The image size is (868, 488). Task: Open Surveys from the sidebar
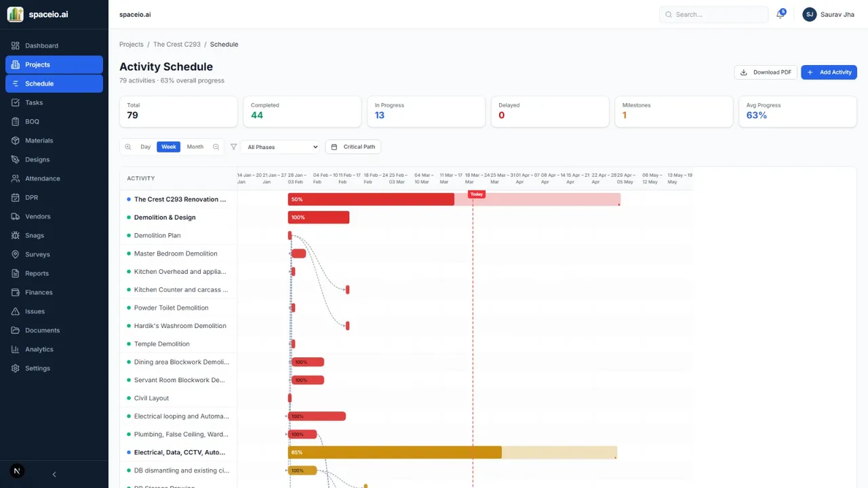coord(54,254)
